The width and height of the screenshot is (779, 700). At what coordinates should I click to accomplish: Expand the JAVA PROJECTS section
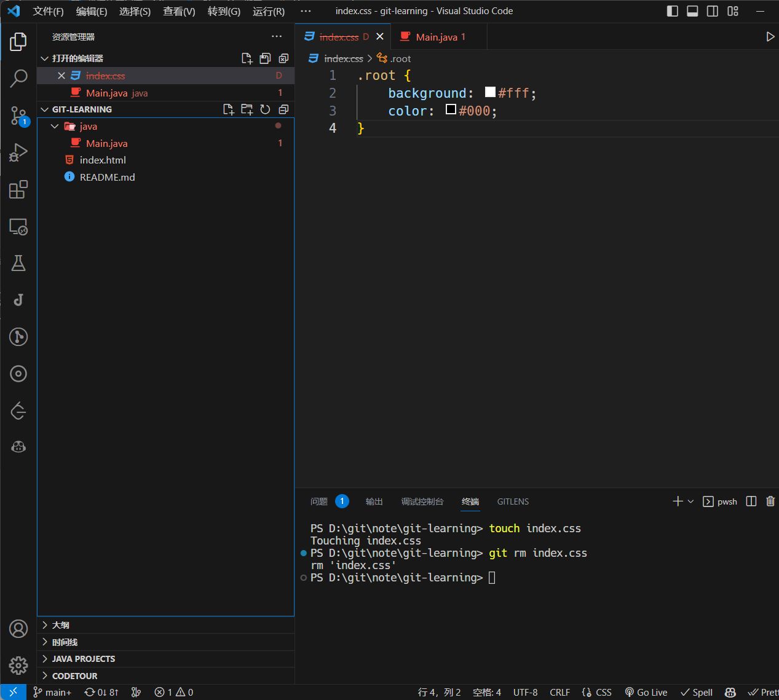(x=84, y=659)
